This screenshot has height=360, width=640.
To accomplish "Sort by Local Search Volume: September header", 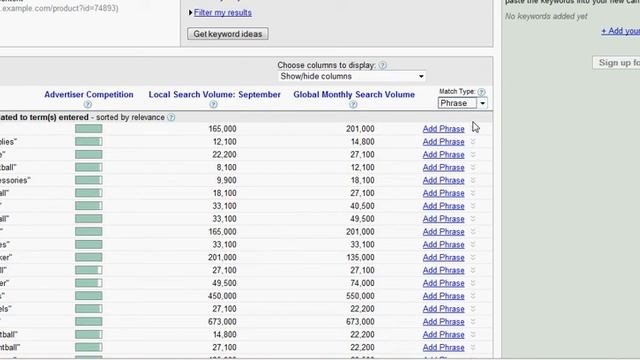I will tap(215, 94).
